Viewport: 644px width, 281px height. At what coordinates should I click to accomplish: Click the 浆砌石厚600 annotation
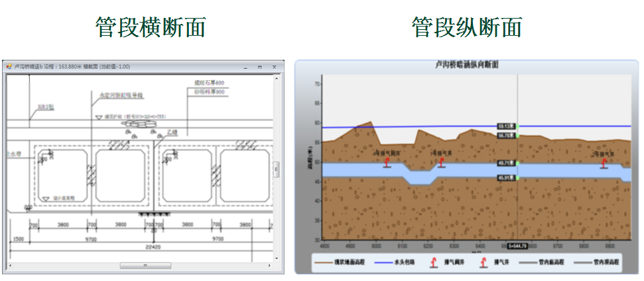[209, 82]
